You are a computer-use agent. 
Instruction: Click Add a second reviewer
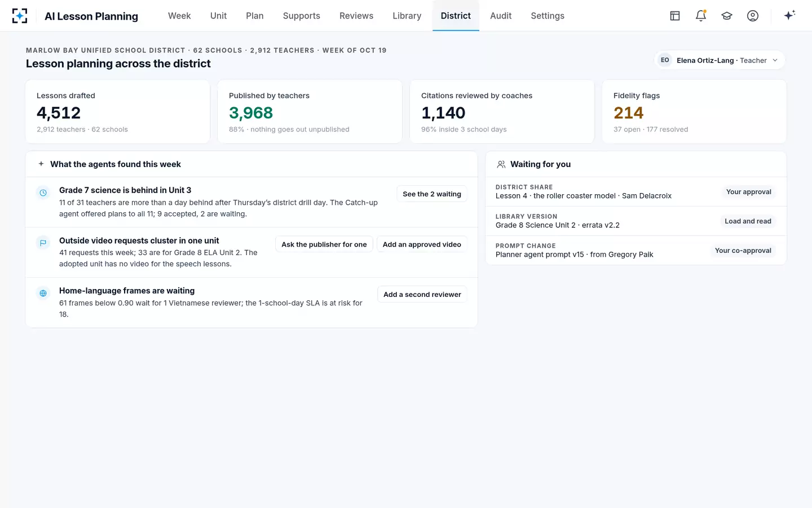click(422, 295)
